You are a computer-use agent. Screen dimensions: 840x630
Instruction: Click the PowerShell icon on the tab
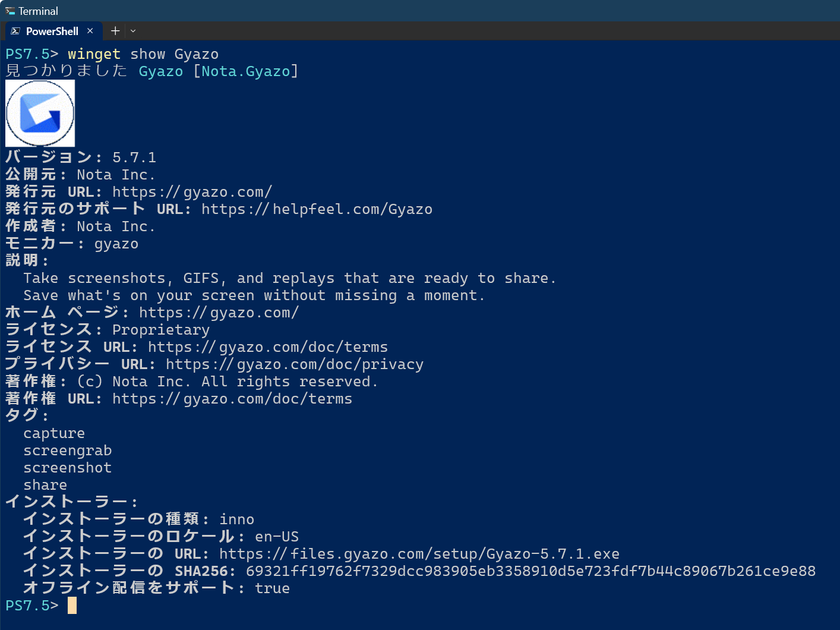tap(15, 31)
